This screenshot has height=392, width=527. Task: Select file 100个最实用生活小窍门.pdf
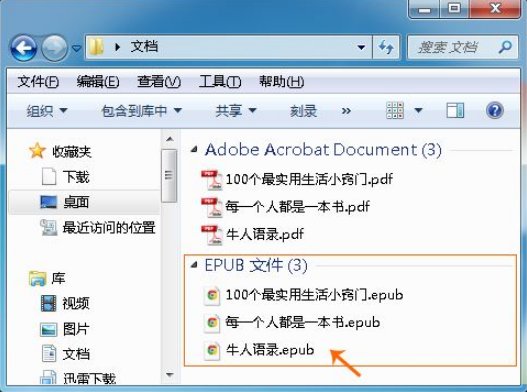coord(309,179)
